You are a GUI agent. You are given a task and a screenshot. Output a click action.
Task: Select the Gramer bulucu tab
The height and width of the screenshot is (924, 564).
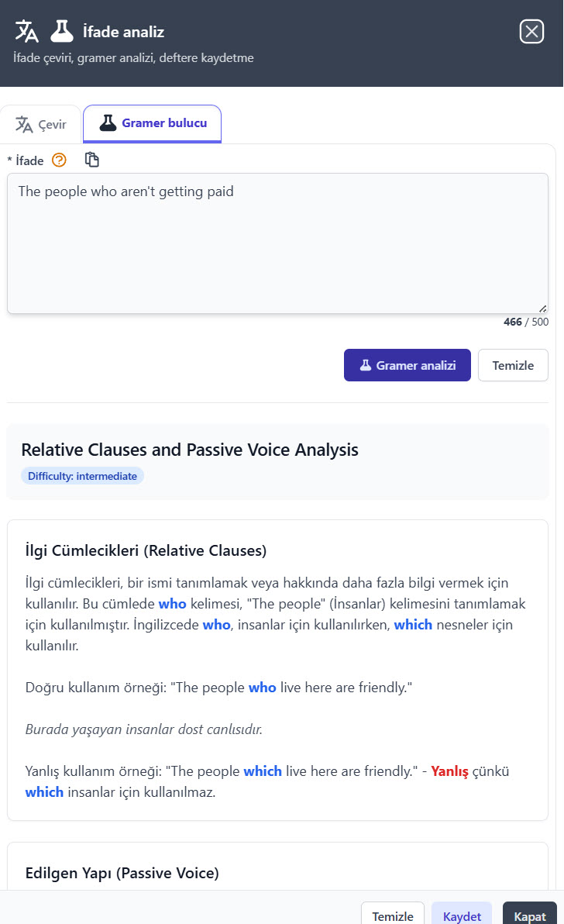click(153, 123)
